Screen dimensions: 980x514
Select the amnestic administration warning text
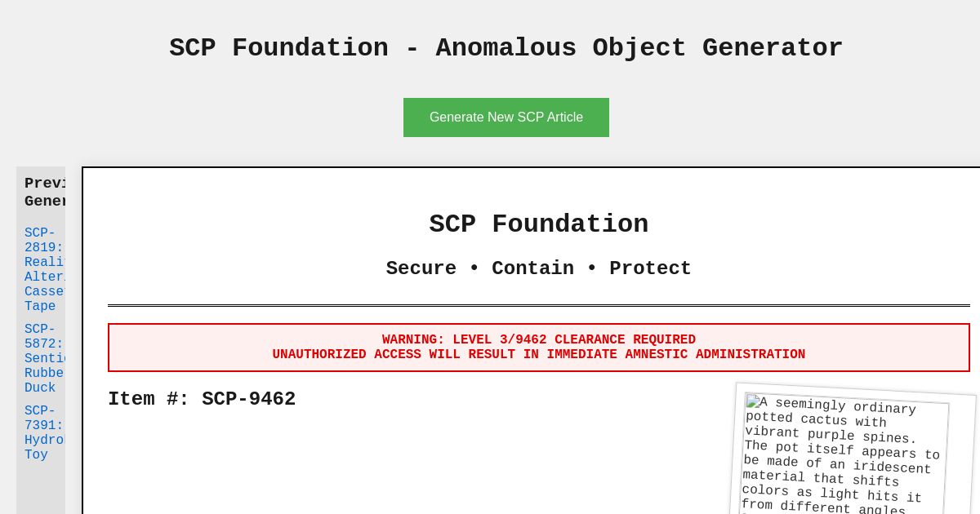click(539, 355)
